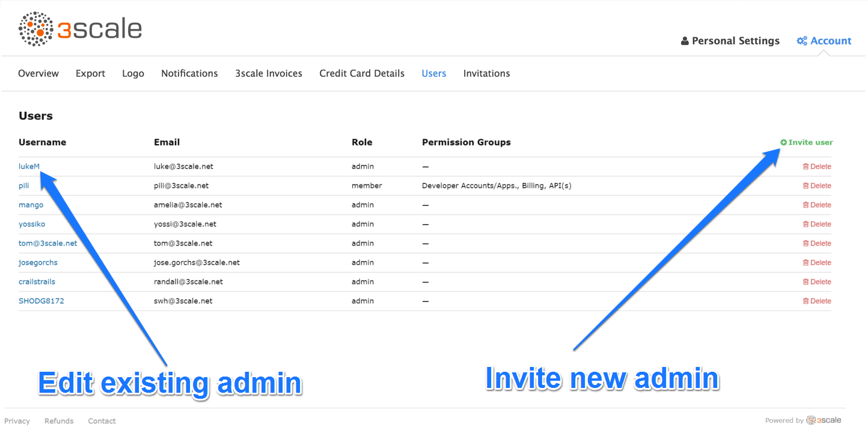Screen dimensions: 868x436
Task: Click the Account gears icon
Action: coord(801,41)
